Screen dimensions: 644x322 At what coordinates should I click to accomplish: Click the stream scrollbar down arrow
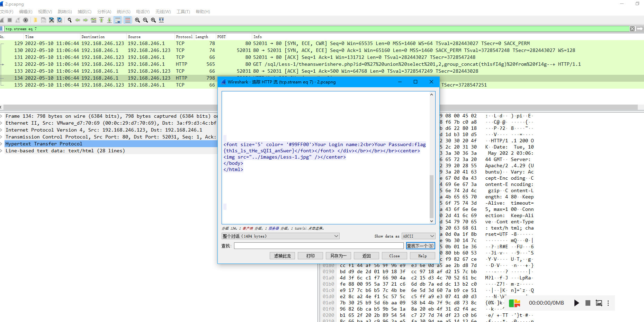pyautogui.click(x=431, y=221)
